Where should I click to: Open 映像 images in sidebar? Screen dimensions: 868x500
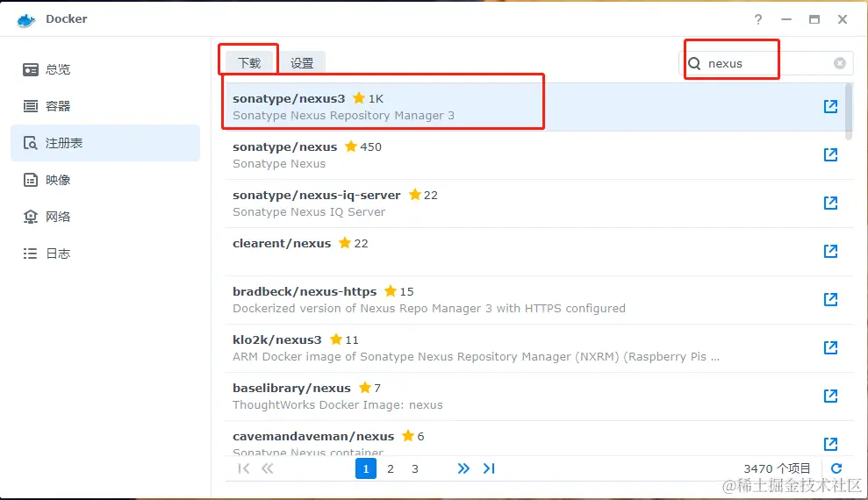[x=105, y=180]
